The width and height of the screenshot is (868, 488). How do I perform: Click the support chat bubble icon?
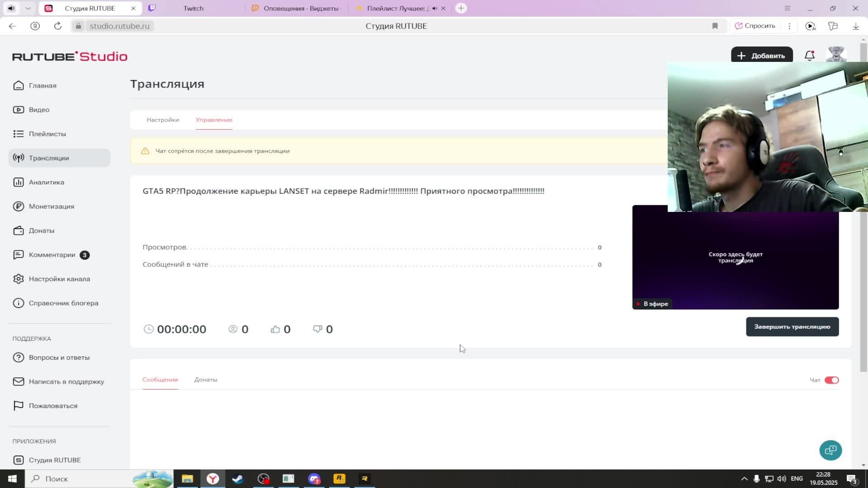click(830, 450)
